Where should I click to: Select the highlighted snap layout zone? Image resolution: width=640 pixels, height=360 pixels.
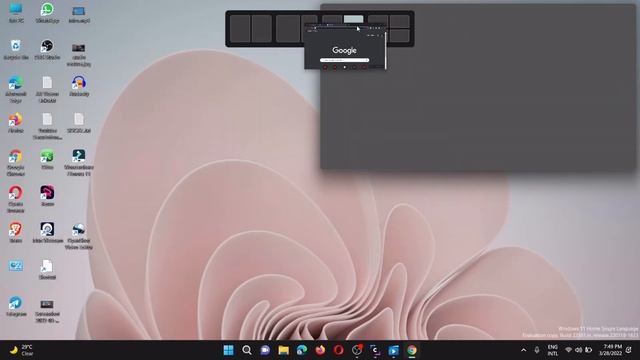(353, 19)
